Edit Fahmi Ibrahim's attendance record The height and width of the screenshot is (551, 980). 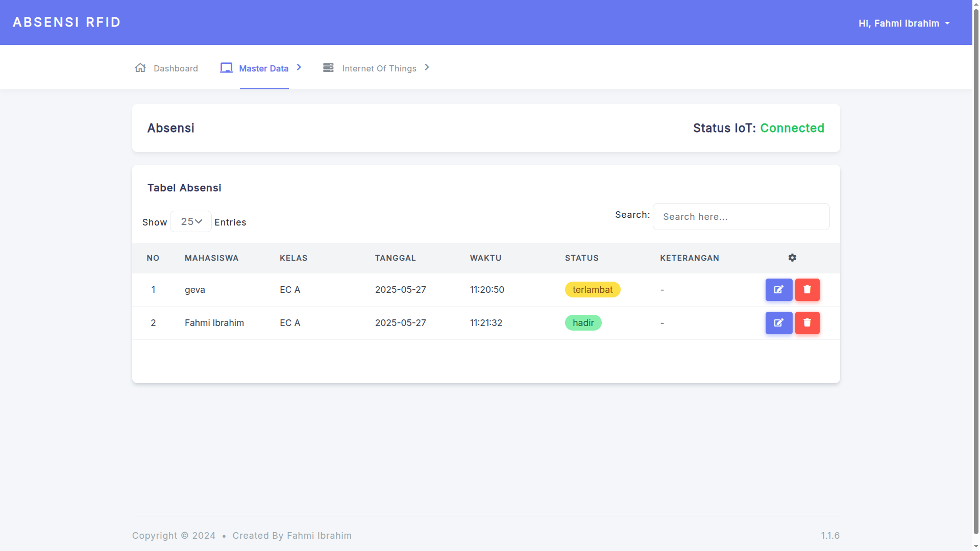click(778, 323)
